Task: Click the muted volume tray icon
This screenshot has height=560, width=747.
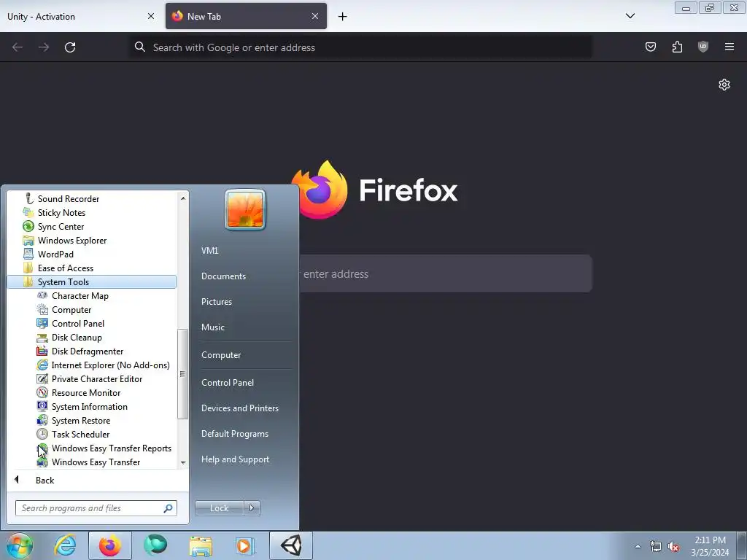Action: 673,547
